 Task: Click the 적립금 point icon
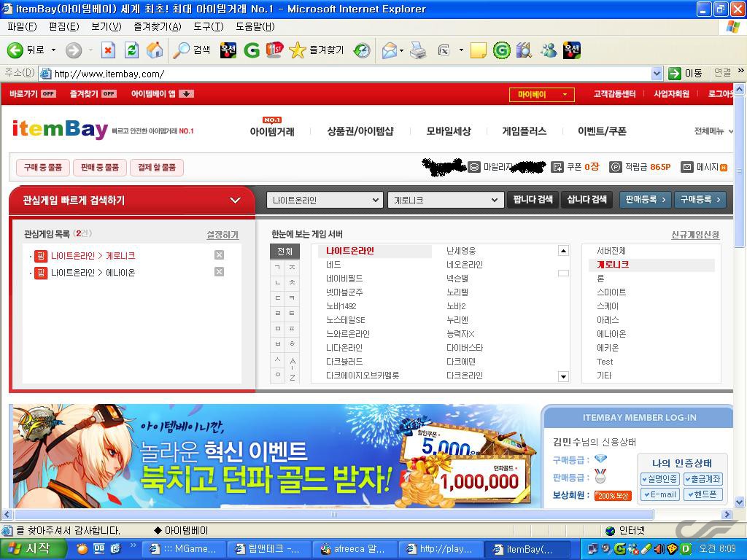pos(616,167)
